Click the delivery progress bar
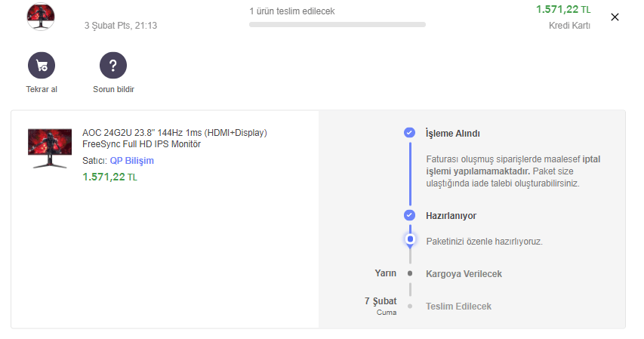This screenshot has height=339, width=644. coord(337,25)
